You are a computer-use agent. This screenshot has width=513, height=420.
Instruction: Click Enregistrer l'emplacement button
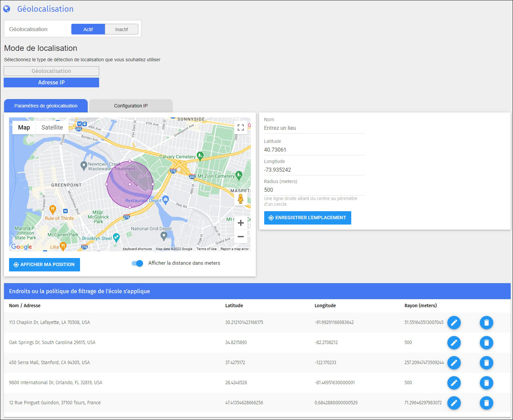tap(307, 218)
